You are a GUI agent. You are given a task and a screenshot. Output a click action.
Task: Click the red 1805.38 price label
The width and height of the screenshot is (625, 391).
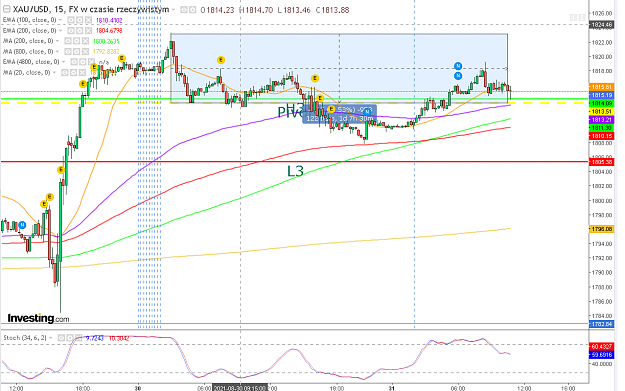click(x=601, y=162)
